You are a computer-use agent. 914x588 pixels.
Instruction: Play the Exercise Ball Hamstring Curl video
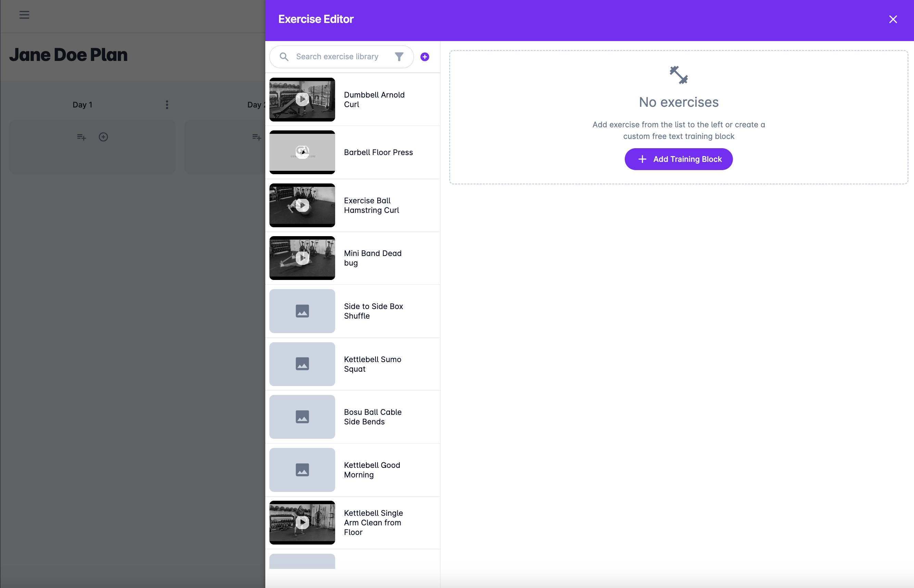tap(302, 205)
